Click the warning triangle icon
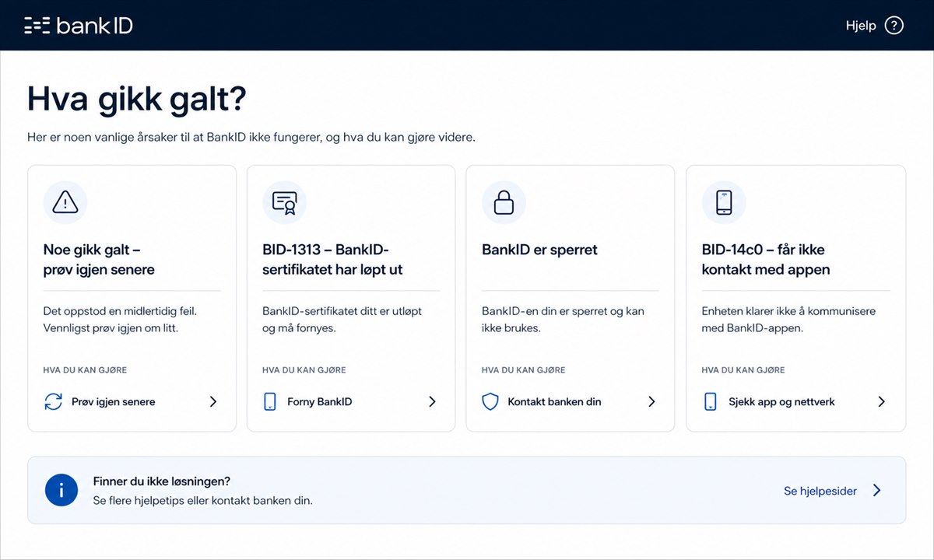 [x=65, y=202]
